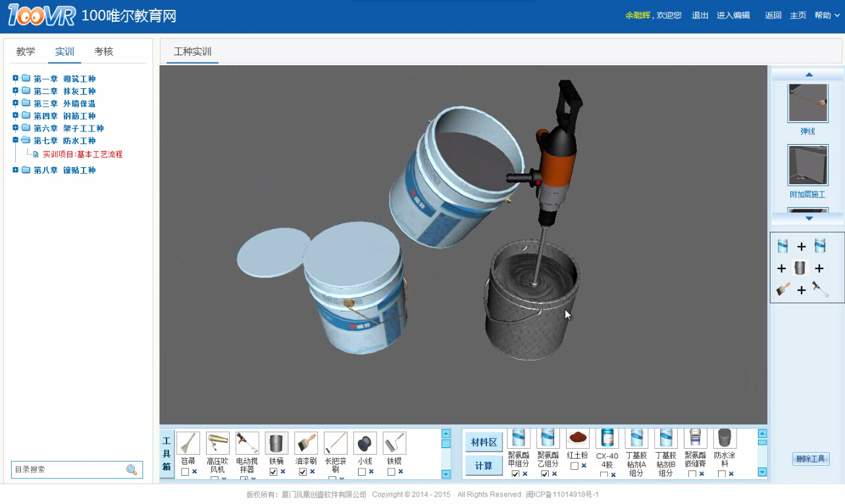The image size is (845, 504).
Task: Select the 电动搅拌器 electric mixer icon
Action: coord(247,443)
